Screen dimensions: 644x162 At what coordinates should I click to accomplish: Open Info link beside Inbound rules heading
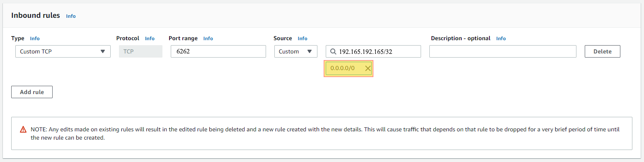[71, 16]
